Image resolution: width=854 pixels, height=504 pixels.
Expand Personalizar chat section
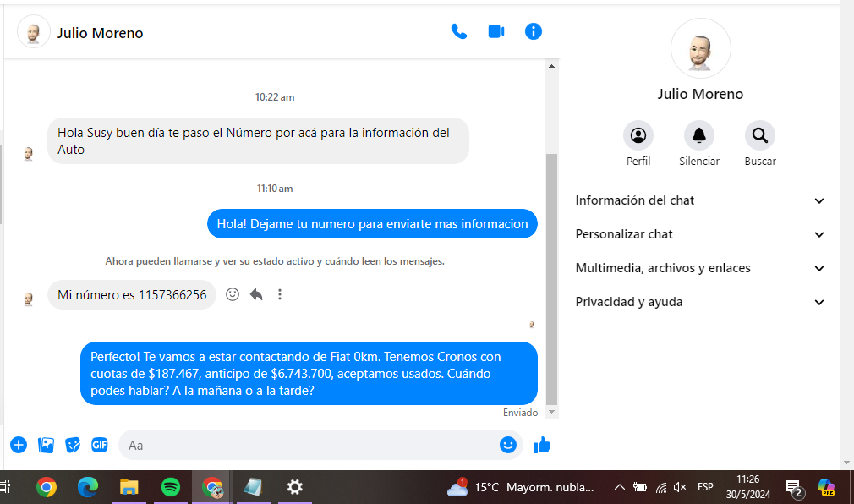click(x=699, y=234)
